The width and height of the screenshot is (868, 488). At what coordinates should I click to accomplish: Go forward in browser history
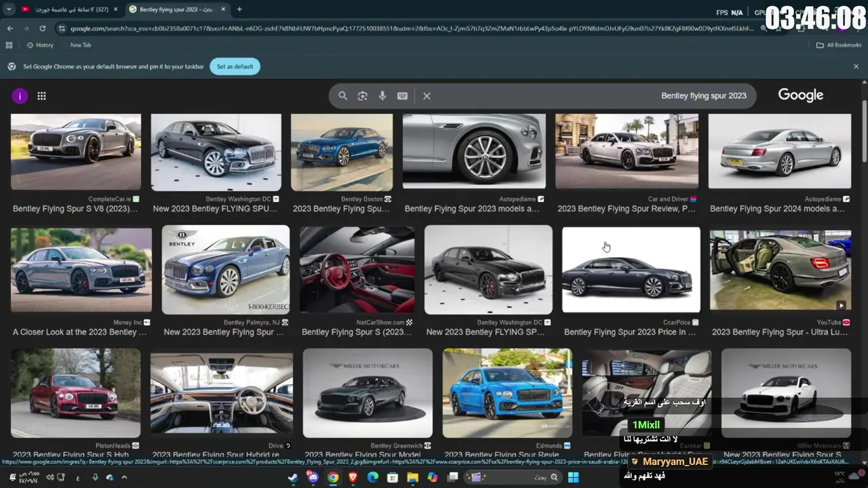tap(26, 28)
